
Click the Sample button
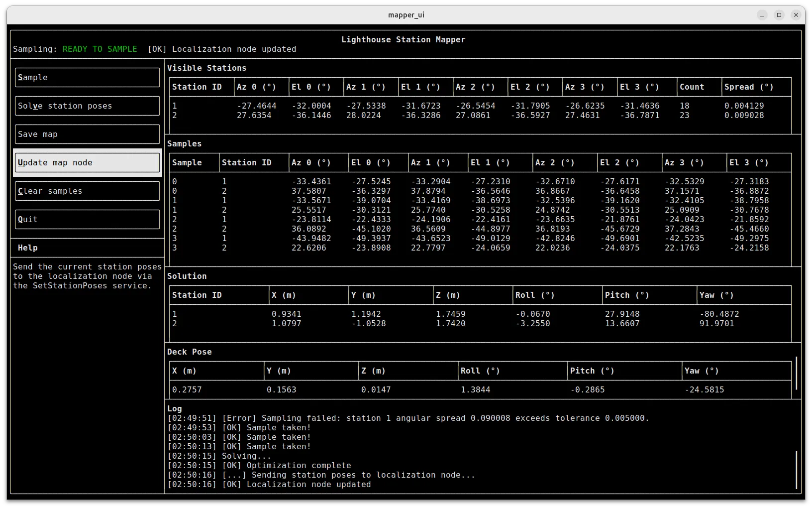87,78
